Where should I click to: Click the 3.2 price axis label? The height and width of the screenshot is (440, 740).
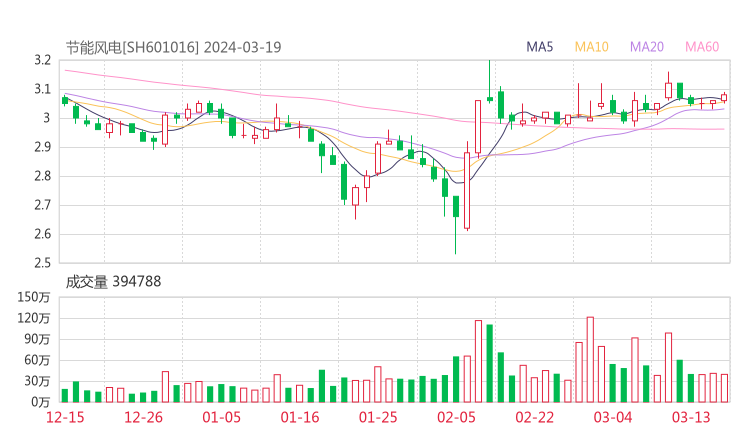tap(42, 60)
